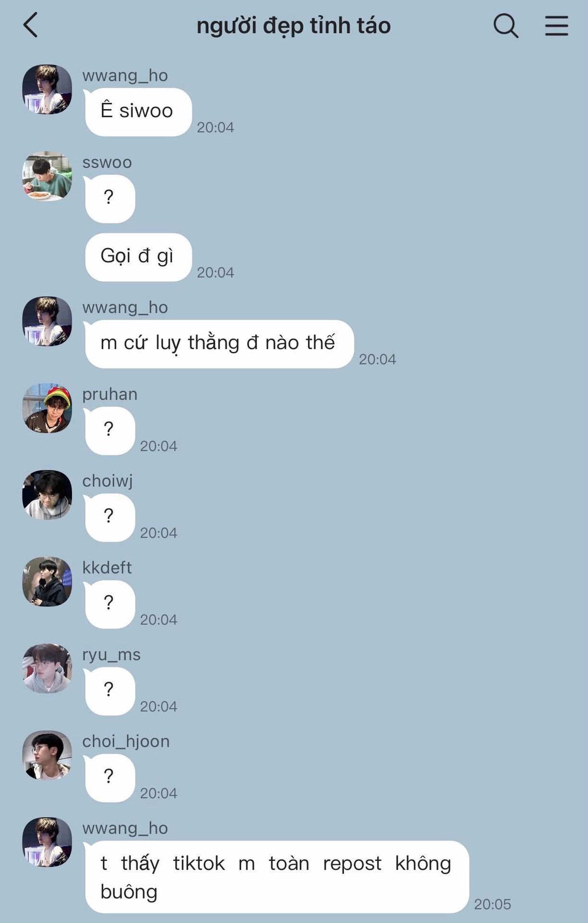Select message m cứ luỵ thằng đ nào thế
The image size is (588, 923).
point(219,344)
